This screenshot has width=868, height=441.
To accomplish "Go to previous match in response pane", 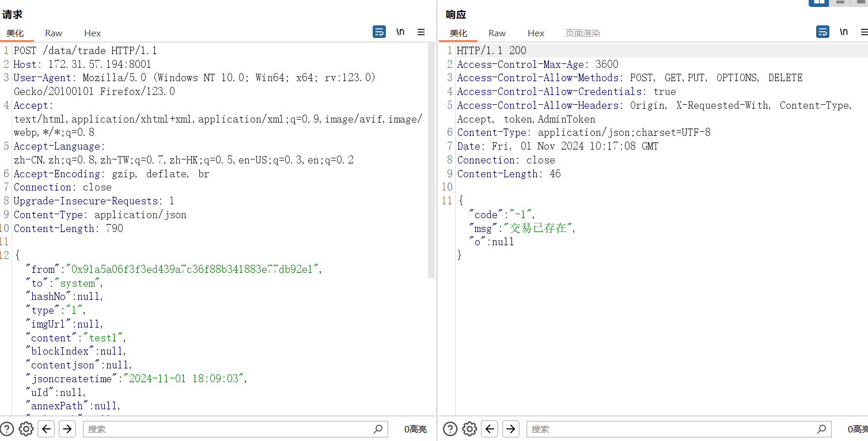I will pyautogui.click(x=490, y=429).
